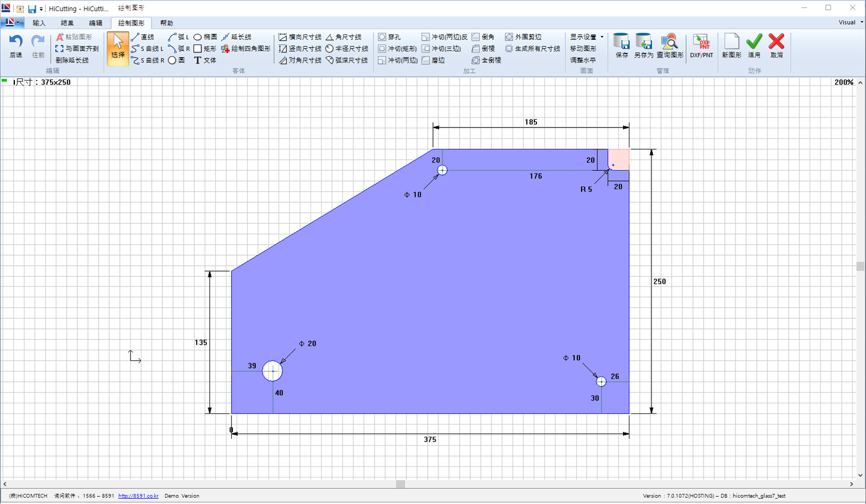The image size is (866, 504).
Task: Switch to the 输入 ribbon tab
Action: click(39, 23)
